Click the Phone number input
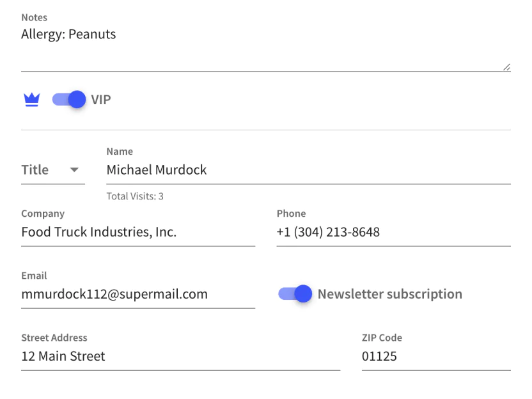Viewport: 532px width, 399px height. point(393,232)
